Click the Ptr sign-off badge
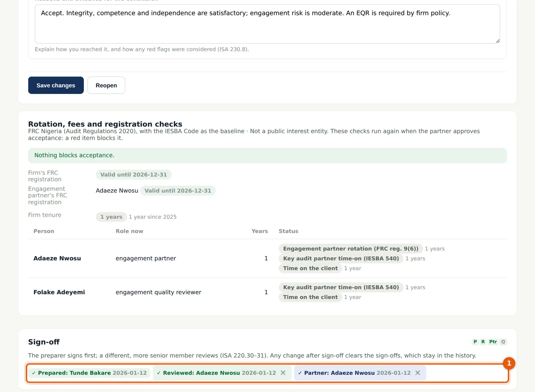The image size is (535, 392). pos(493,342)
